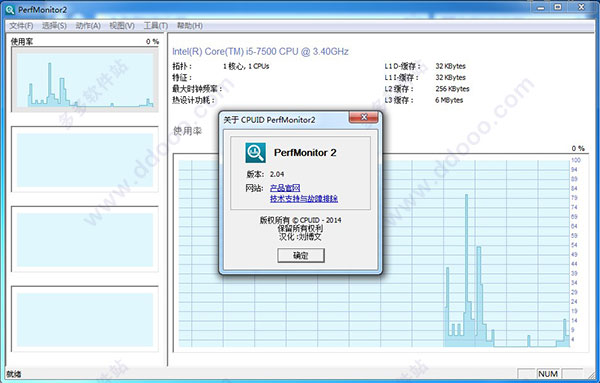The height and width of the screenshot is (383, 600).
Task: Click the 确定 button in About dialog
Action: (301, 256)
